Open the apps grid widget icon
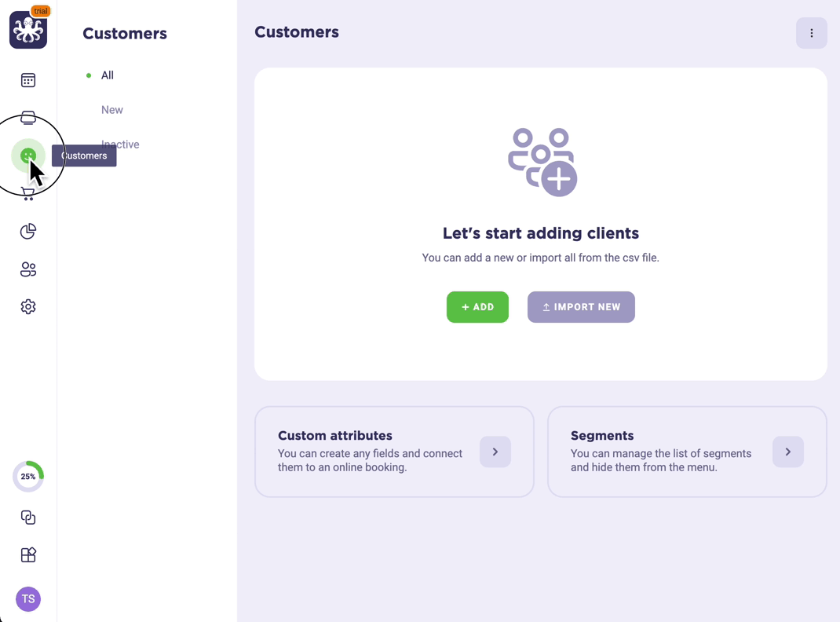This screenshot has width=840, height=622. 27,555
